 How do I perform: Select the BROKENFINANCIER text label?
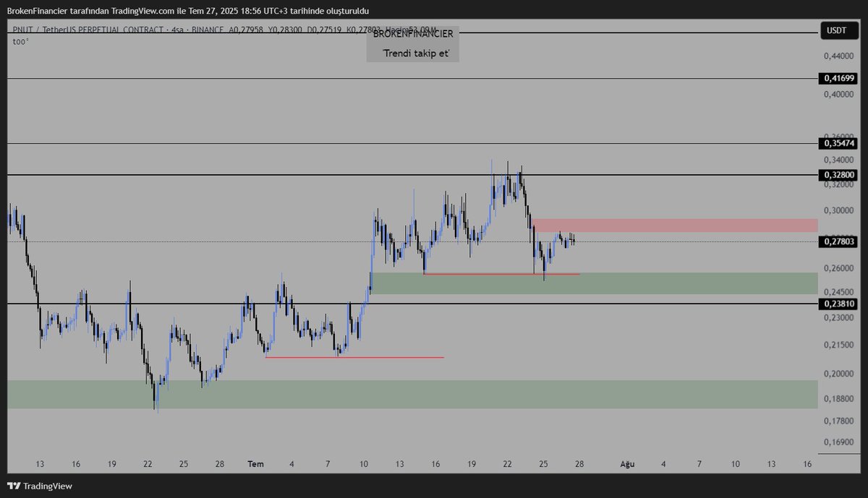click(413, 34)
